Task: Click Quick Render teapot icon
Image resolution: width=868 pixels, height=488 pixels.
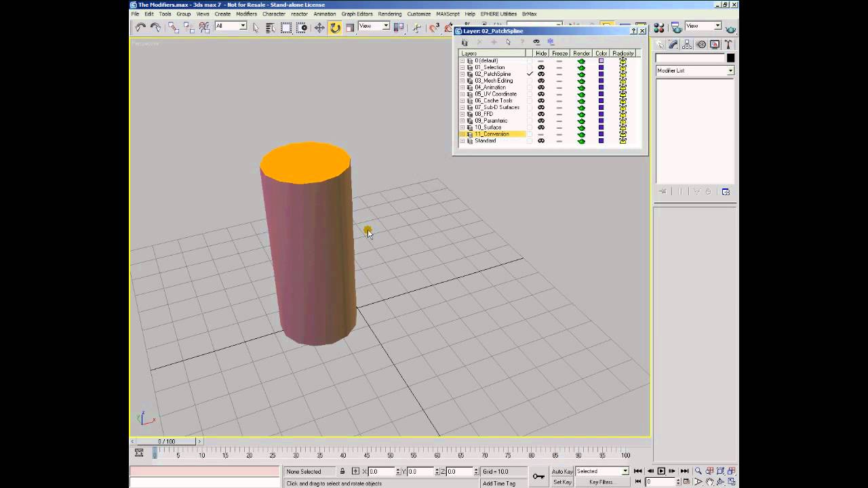Action: pyautogui.click(x=731, y=28)
